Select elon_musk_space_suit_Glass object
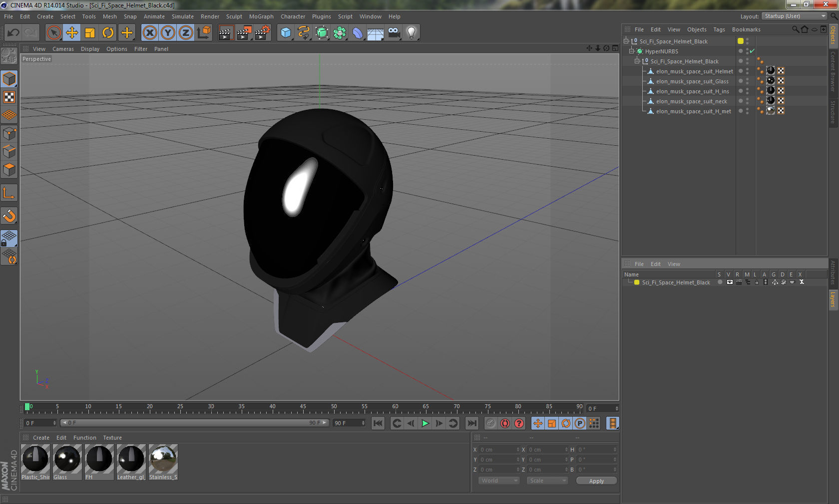The width and height of the screenshot is (839, 504). click(x=692, y=81)
